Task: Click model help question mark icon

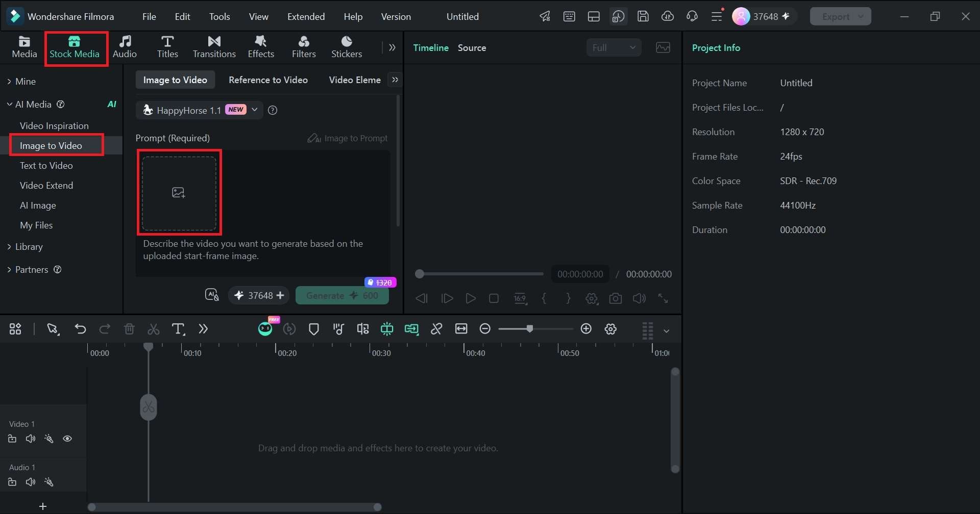Action: 273,110
